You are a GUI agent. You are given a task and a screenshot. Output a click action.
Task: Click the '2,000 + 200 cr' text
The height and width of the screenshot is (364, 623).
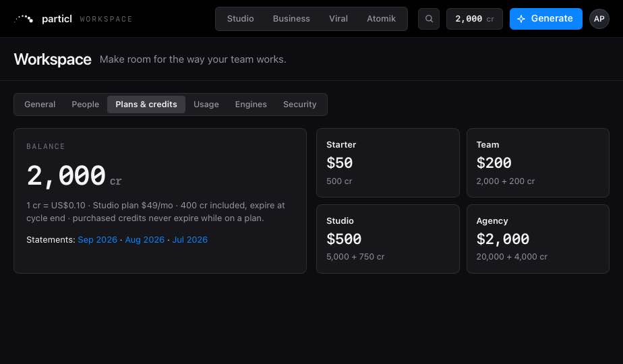point(506,181)
